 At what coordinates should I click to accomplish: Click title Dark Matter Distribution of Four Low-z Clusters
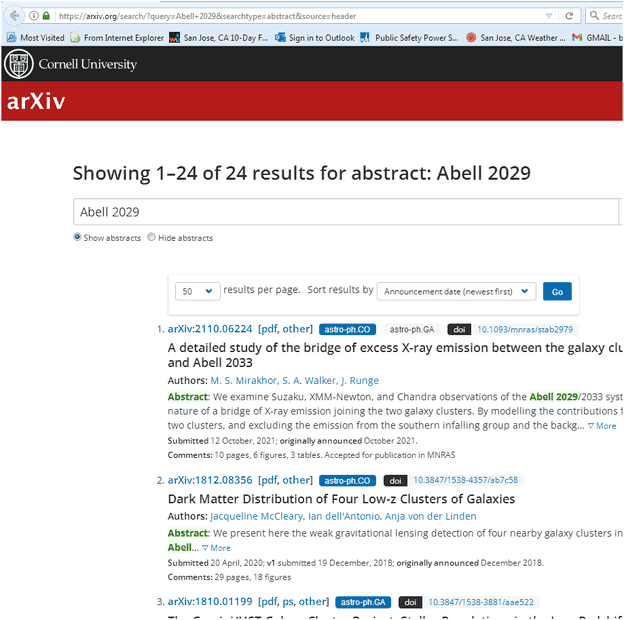341,499
